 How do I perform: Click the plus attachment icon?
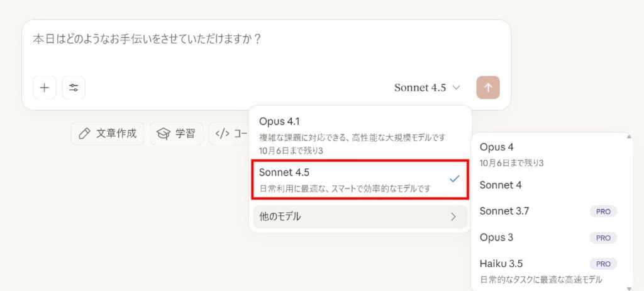(45, 88)
